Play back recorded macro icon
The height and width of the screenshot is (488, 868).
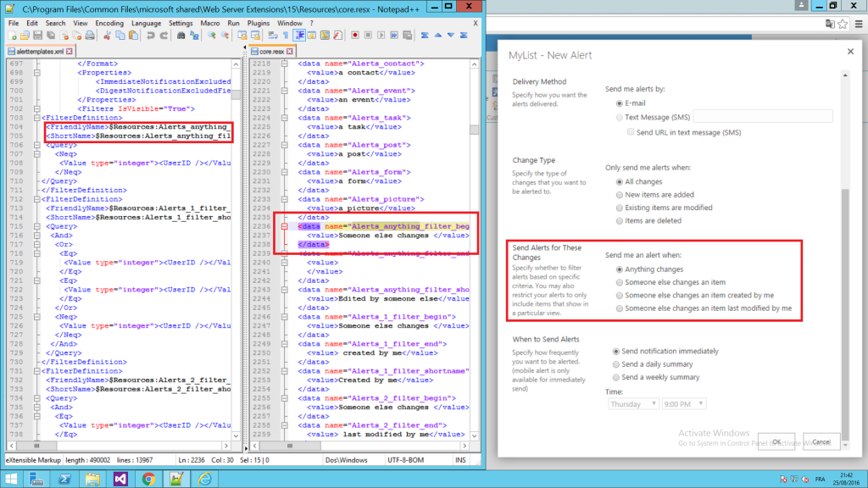[381, 36]
